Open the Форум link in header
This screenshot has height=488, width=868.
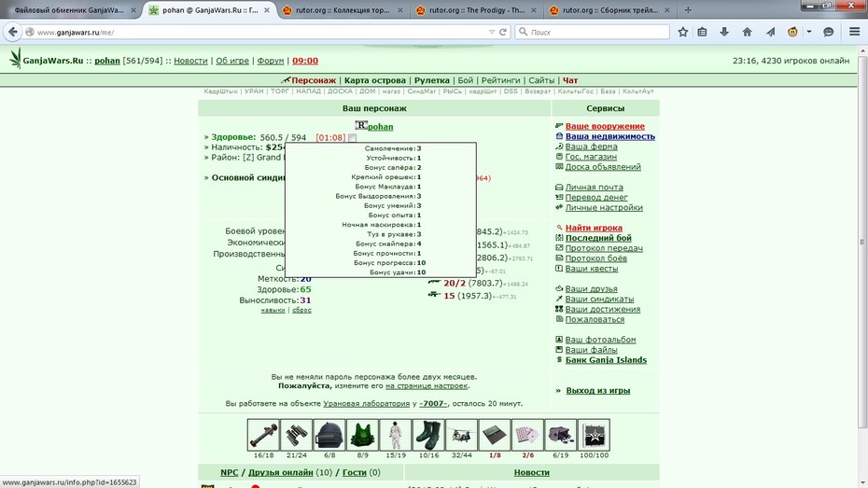pyautogui.click(x=270, y=61)
